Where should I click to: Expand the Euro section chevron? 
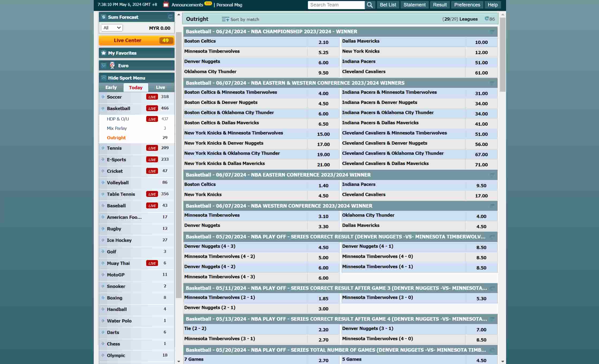click(104, 65)
